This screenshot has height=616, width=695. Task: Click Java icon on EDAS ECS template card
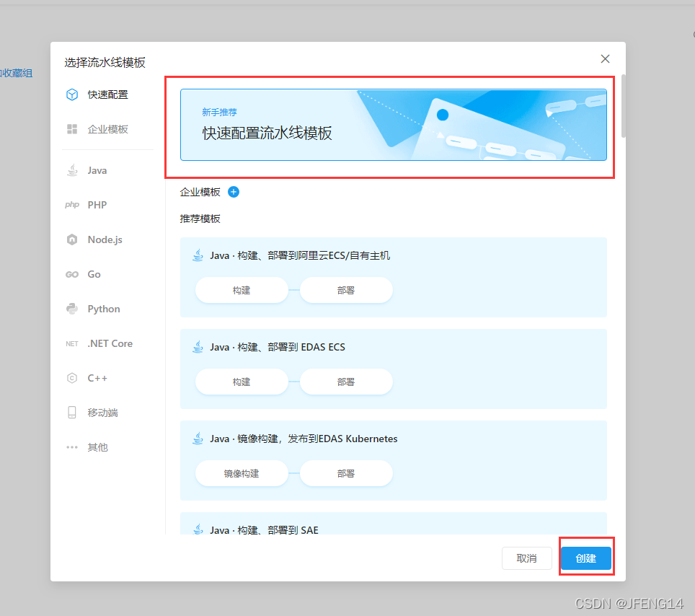pos(198,347)
